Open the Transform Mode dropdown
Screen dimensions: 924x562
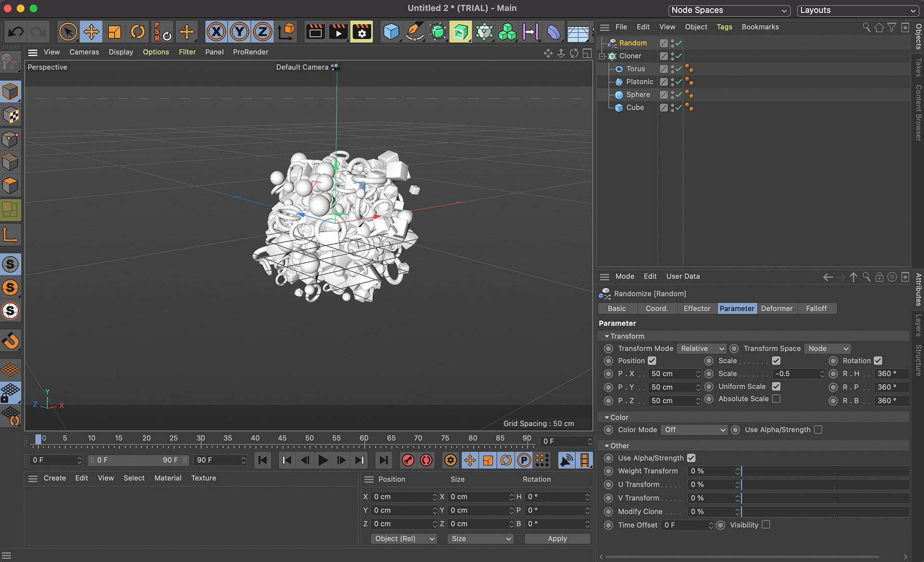[x=702, y=348]
